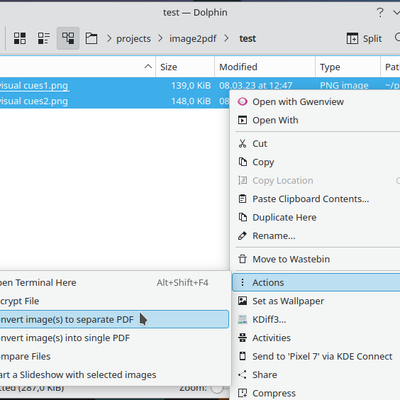Convert image(s) to separate PDF
This screenshot has width=400, height=400.
(114, 319)
